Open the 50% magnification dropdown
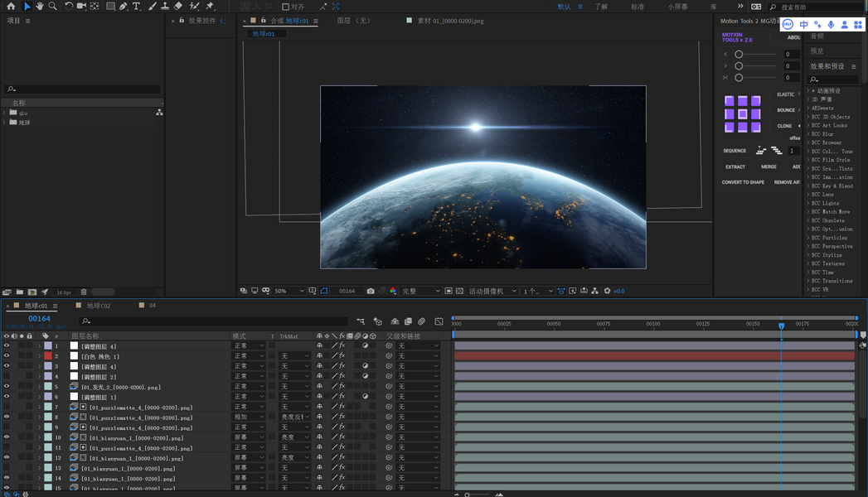 (x=289, y=292)
